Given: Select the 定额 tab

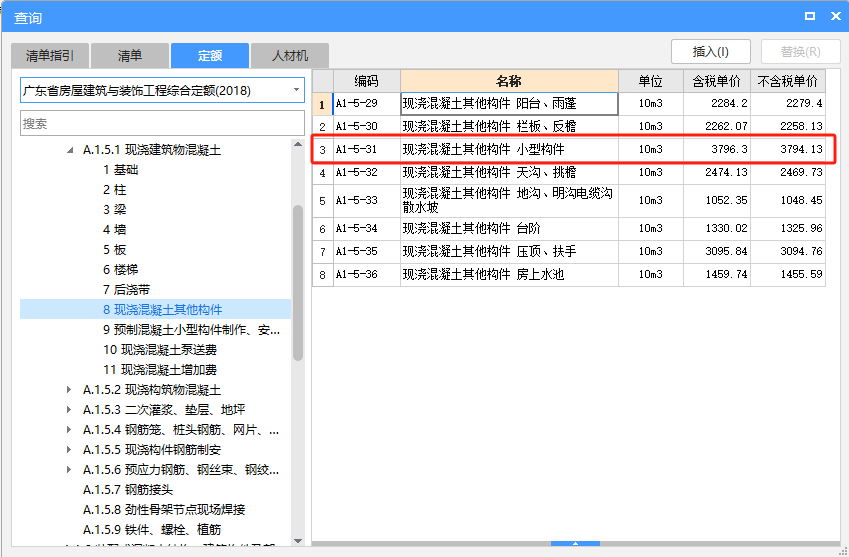Looking at the screenshot, I should point(210,55).
